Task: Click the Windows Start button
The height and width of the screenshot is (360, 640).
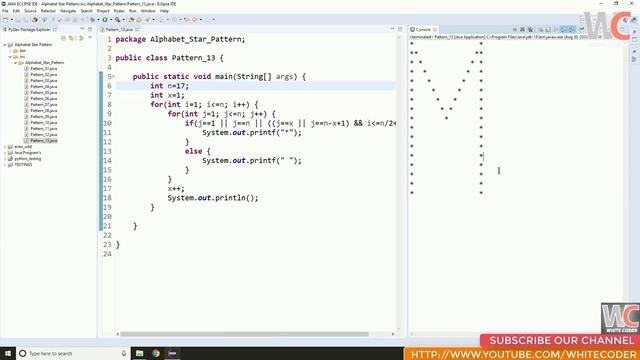Action: [x=8, y=353]
